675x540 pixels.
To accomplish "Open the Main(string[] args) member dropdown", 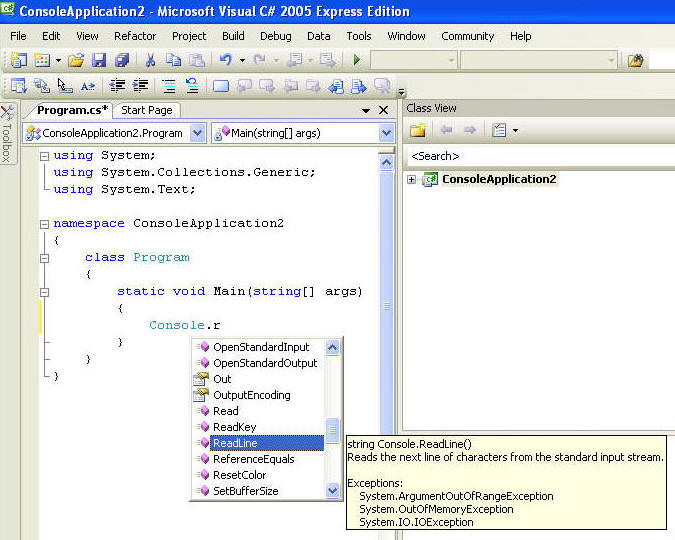I will click(386, 133).
